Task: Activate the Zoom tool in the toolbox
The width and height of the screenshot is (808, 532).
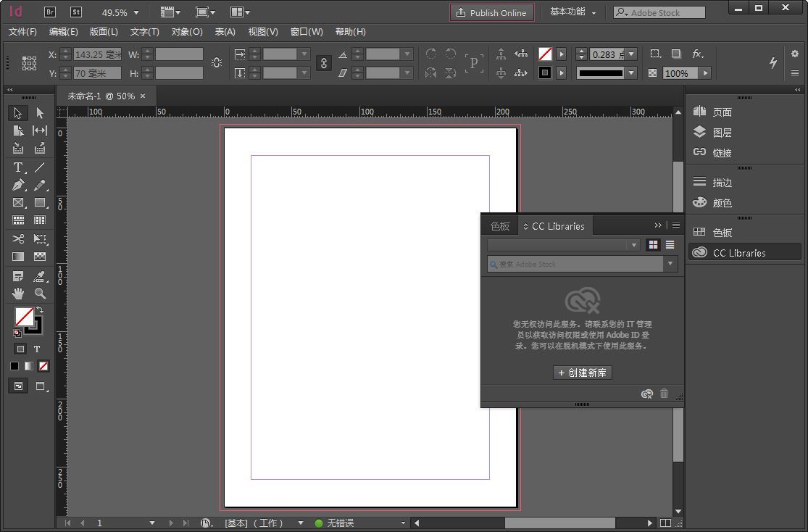Action: pyautogui.click(x=40, y=294)
